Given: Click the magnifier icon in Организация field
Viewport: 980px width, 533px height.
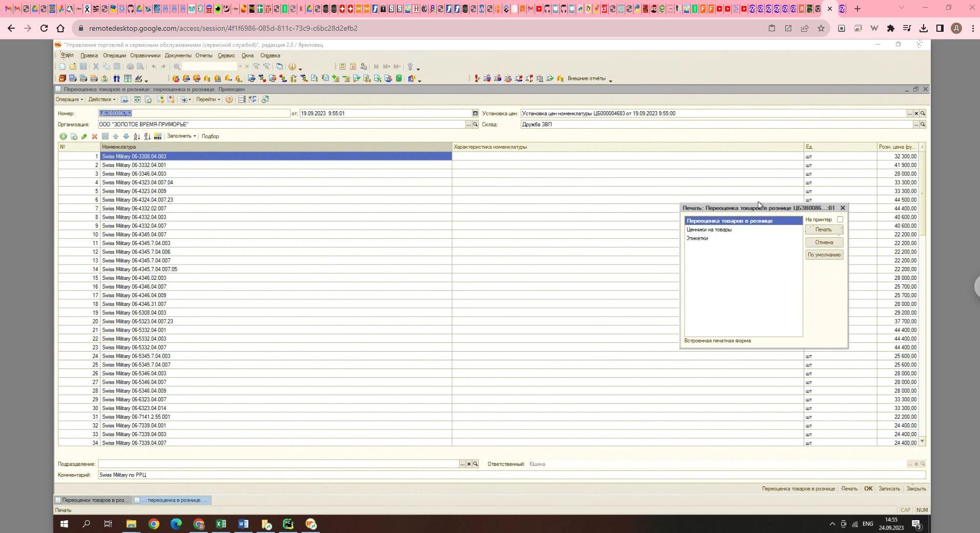Looking at the screenshot, I should [x=475, y=125].
